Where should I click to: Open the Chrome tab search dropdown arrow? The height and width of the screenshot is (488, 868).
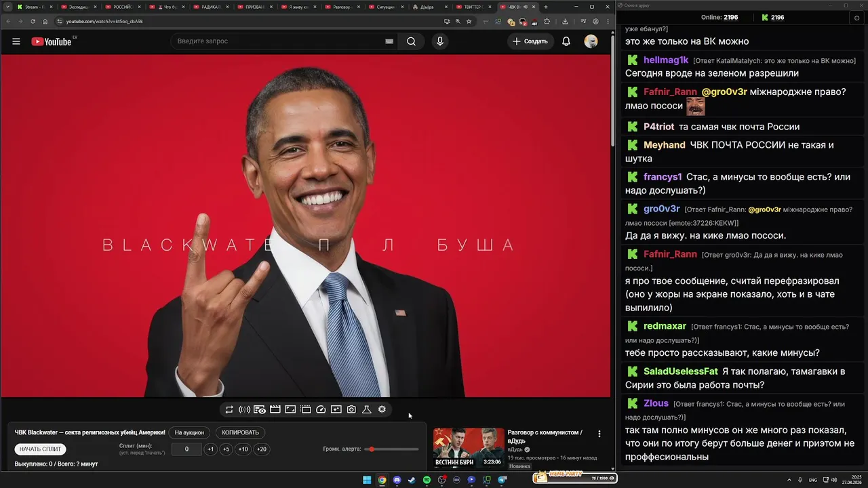(7, 7)
